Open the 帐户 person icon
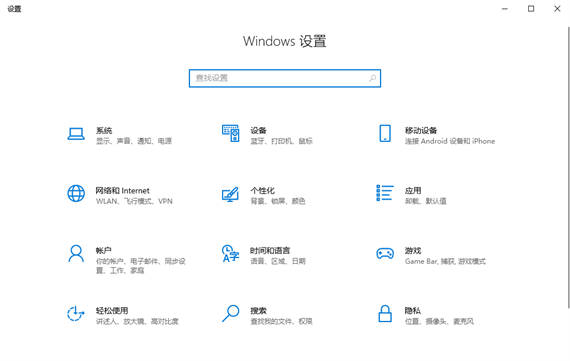570x361 pixels. (76, 253)
